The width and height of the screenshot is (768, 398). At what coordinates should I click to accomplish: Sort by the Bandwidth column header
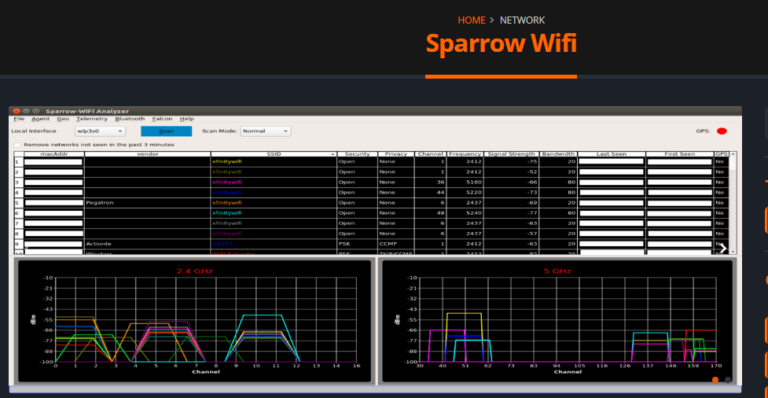(558, 154)
